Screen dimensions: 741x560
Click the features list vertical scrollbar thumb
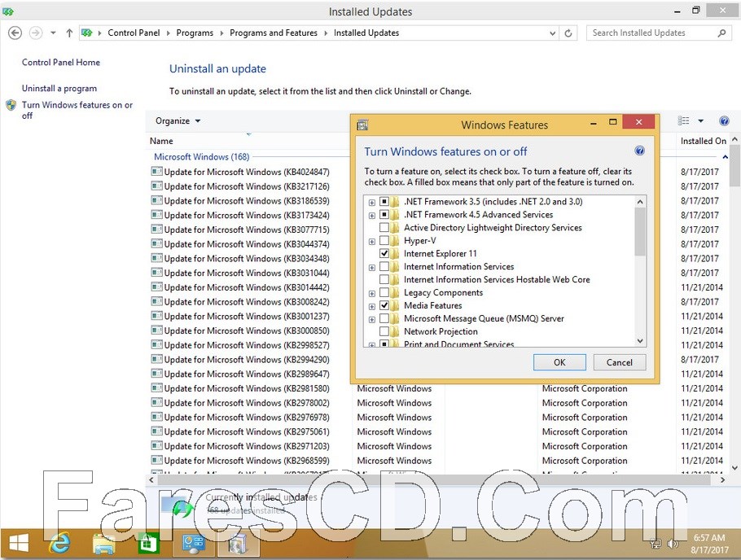640,231
